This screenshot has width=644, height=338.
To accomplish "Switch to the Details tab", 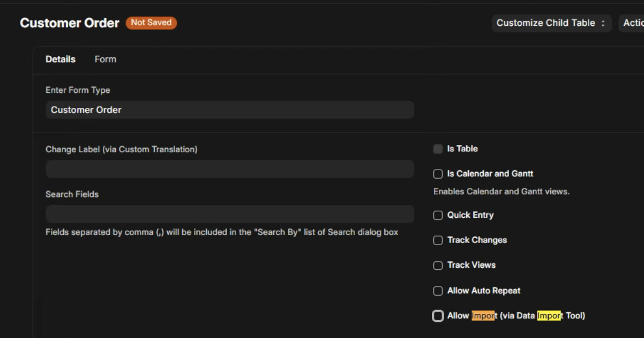I will point(61,60).
